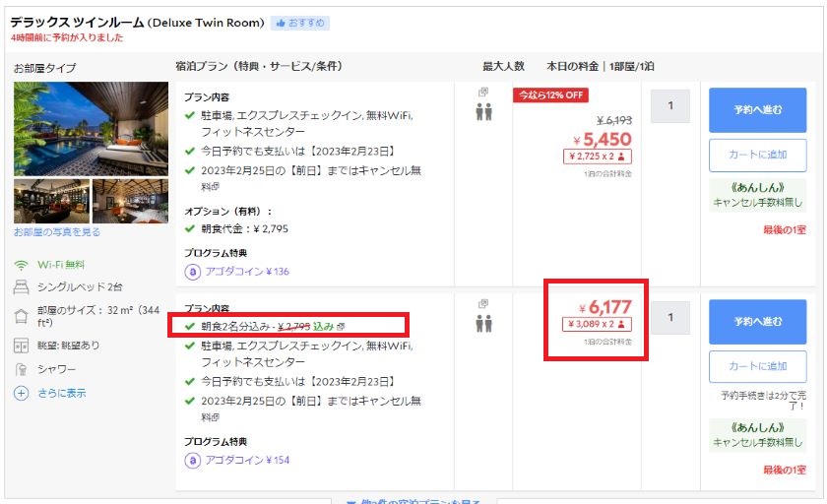Open the left small room thumbnail
Screen dimensions: 827x504
point(51,201)
